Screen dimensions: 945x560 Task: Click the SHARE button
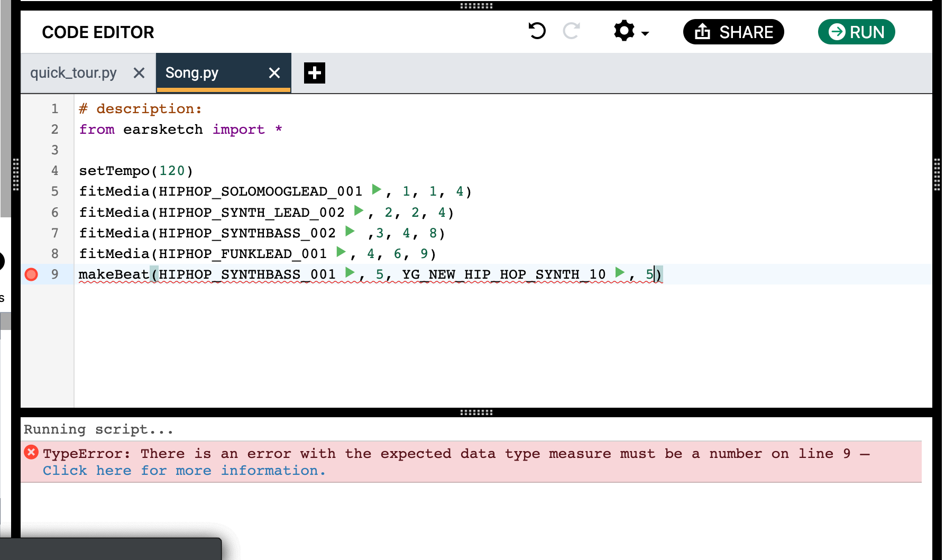coord(733,32)
